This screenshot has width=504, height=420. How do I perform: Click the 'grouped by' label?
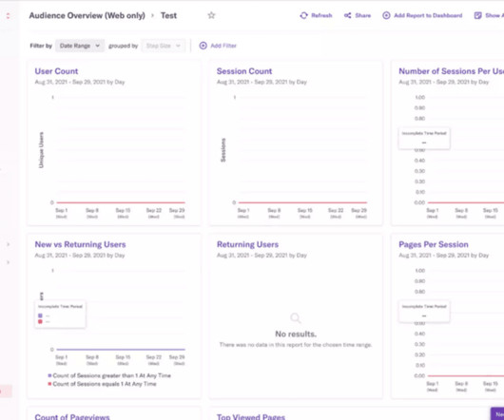point(123,46)
